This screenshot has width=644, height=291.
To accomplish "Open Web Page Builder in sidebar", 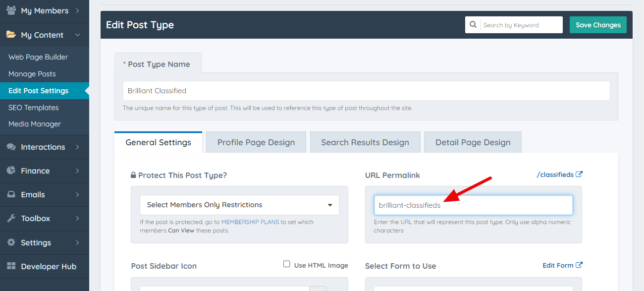I will tap(38, 57).
